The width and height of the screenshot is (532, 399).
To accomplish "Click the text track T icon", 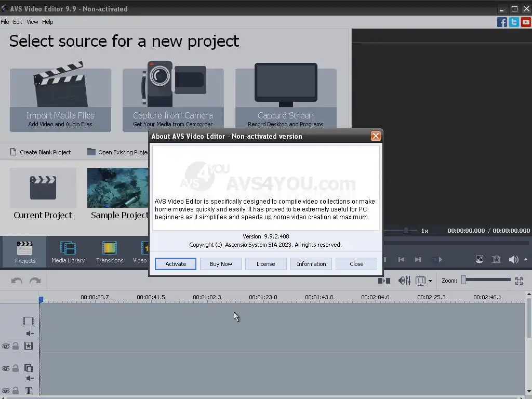I will (x=29, y=391).
